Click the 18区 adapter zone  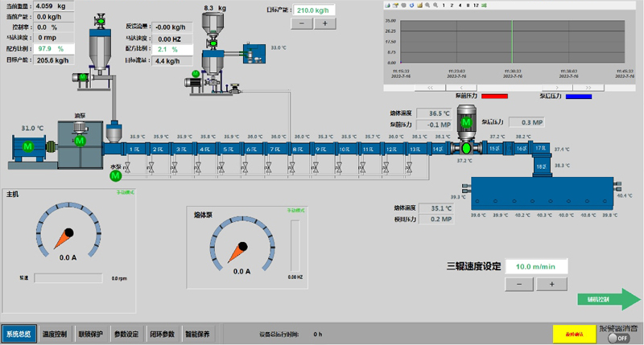(x=541, y=166)
